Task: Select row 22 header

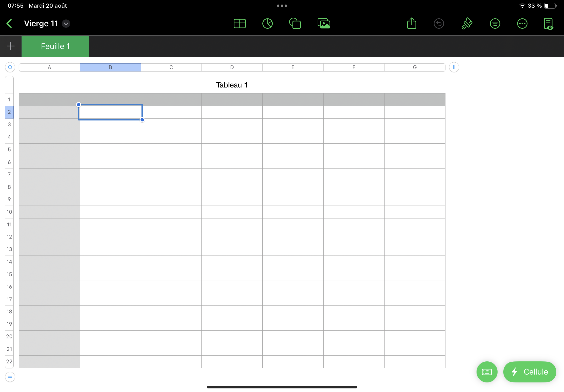Action: point(9,361)
